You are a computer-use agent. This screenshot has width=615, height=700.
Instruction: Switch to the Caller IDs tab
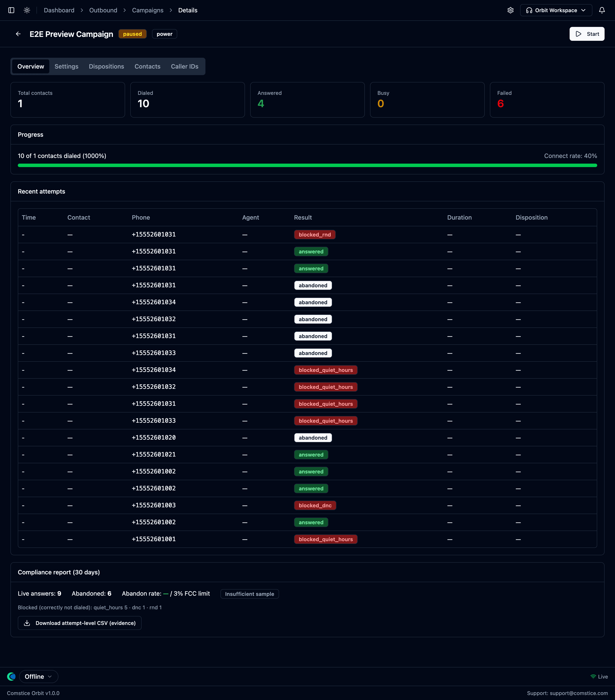click(x=184, y=66)
